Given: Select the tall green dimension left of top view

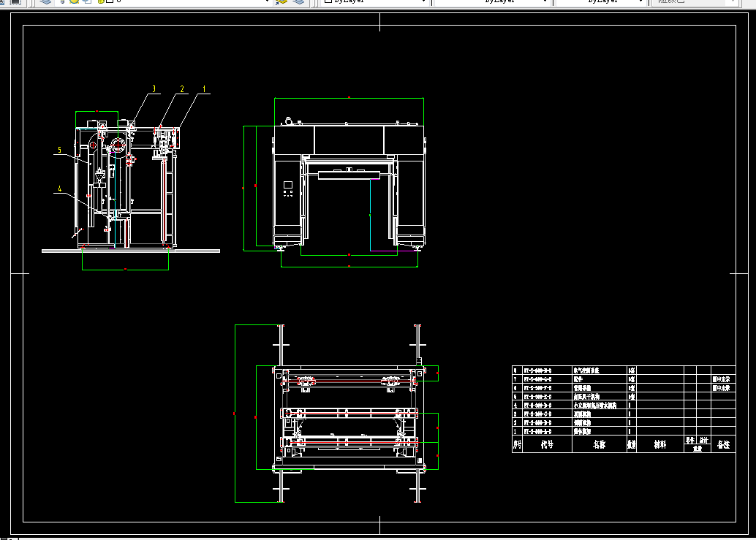Looking at the screenshot, I should (x=235, y=414).
